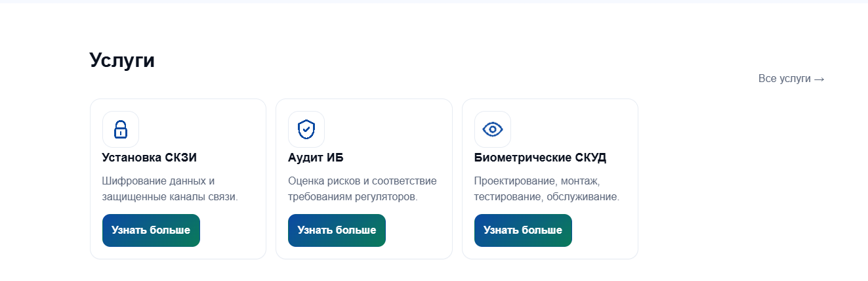Click the phrase защищенные каналы связи
The image size is (868, 281).
pos(170,196)
